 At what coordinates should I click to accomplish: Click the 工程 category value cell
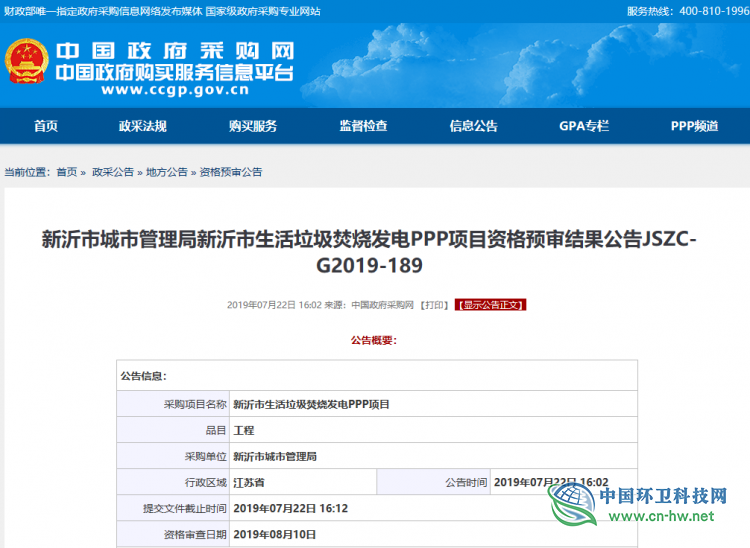pyautogui.click(x=433, y=430)
